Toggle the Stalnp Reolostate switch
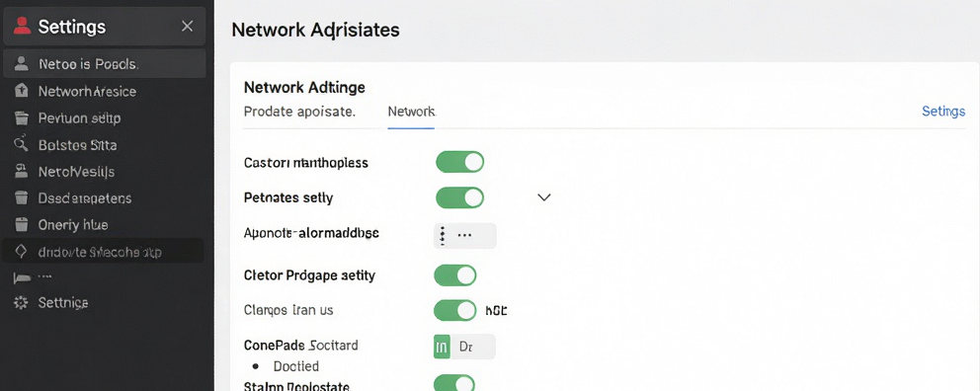This screenshot has height=391, width=980. click(454, 383)
